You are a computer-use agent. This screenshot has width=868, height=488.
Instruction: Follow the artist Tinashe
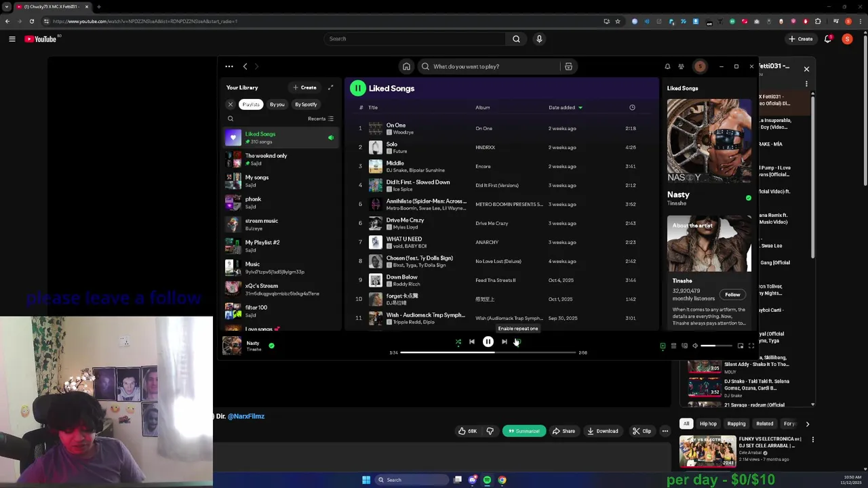click(x=732, y=294)
